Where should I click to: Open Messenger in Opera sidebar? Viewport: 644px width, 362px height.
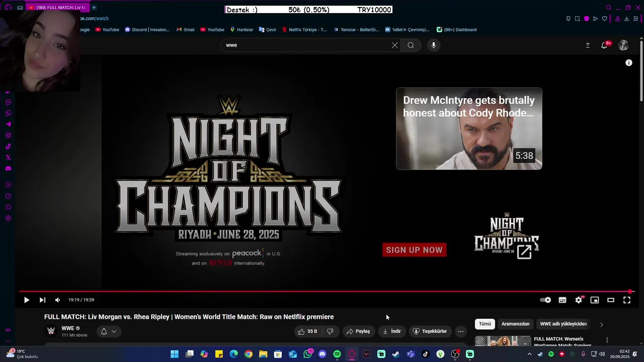pos(8,102)
